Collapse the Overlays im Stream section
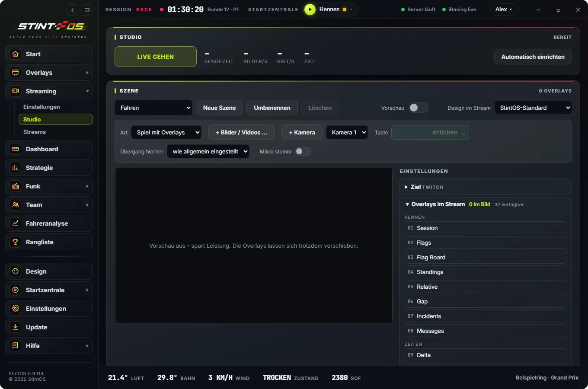The width and height of the screenshot is (588, 389). 486,204
